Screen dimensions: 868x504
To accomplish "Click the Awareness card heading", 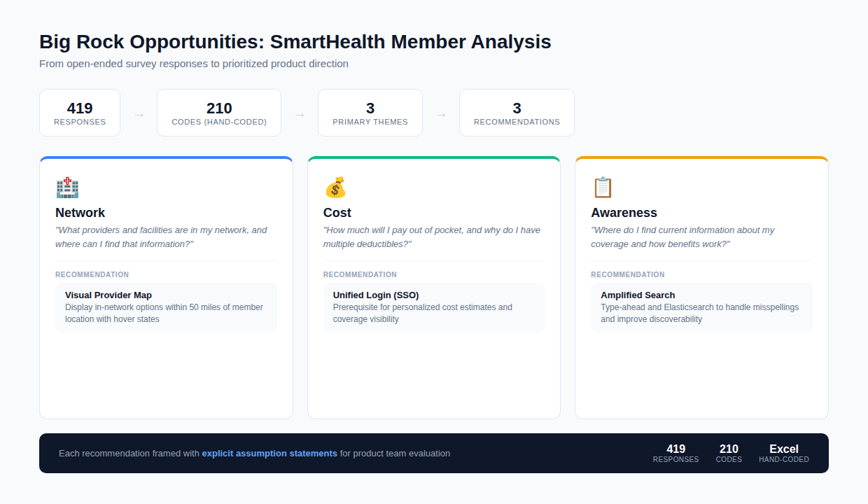I will click(x=624, y=213).
